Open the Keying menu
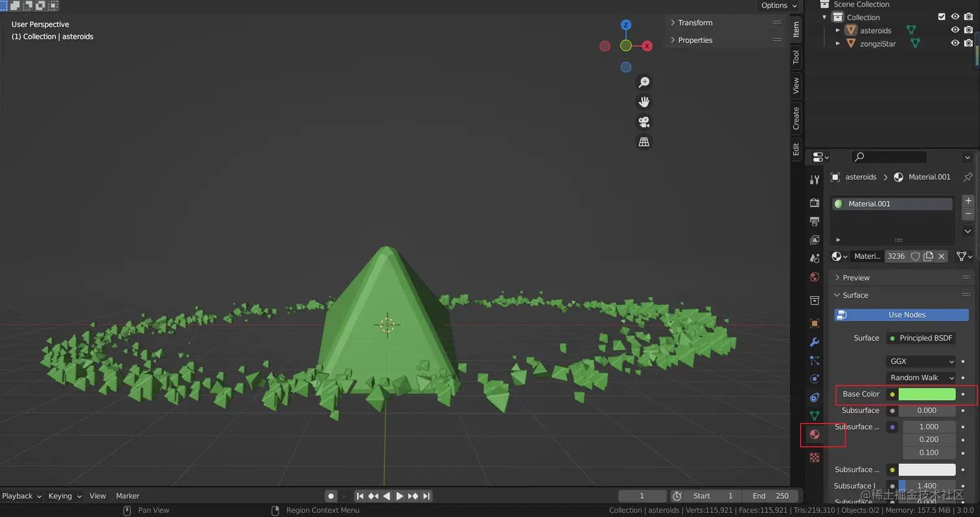 (65, 496)
